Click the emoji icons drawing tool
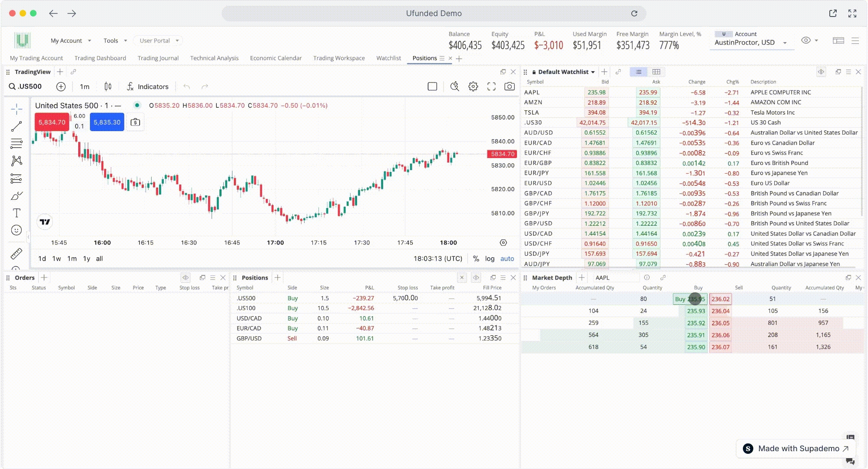The image size is (868, 469). (17, 230)
